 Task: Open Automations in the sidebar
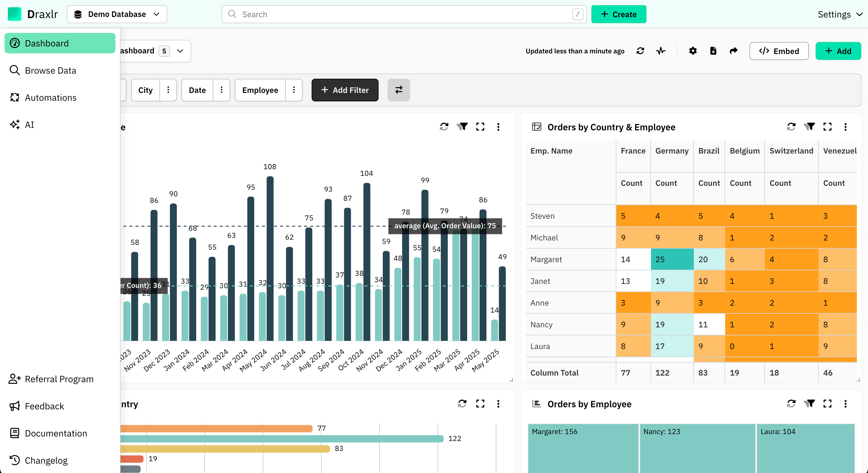tap(60, 97)
